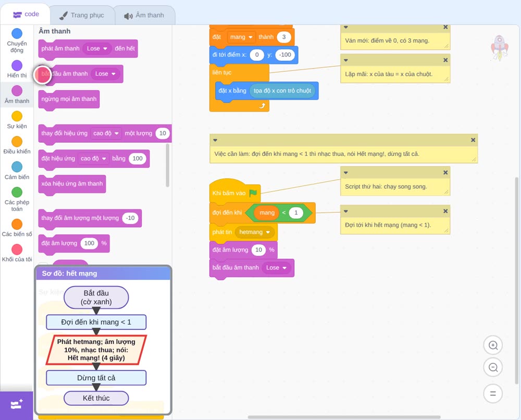The image size is (521, 420).
Task: Open the Âm thanh tab at the top
Action: tap(144, 15)
